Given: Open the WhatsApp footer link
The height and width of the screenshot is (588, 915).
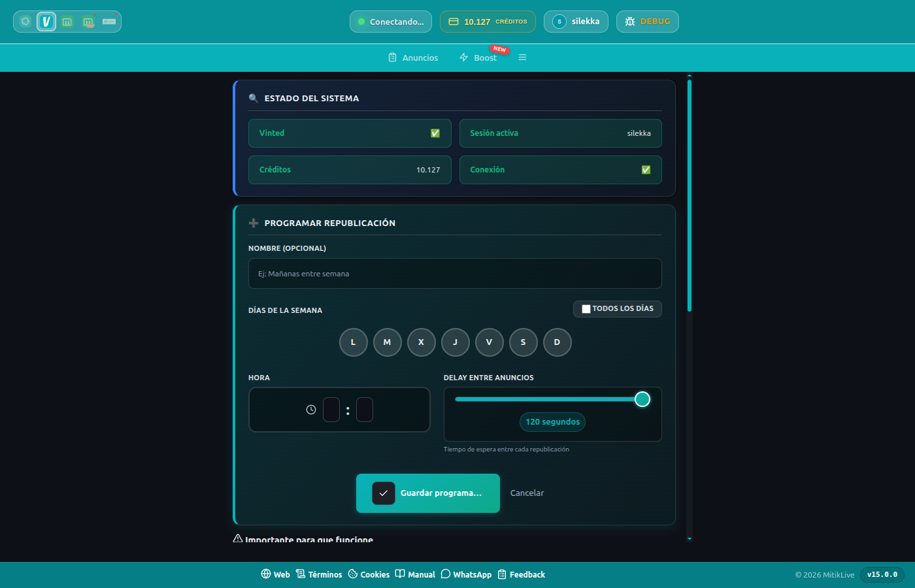Looking at the screenshot, I should coord(466,574).
